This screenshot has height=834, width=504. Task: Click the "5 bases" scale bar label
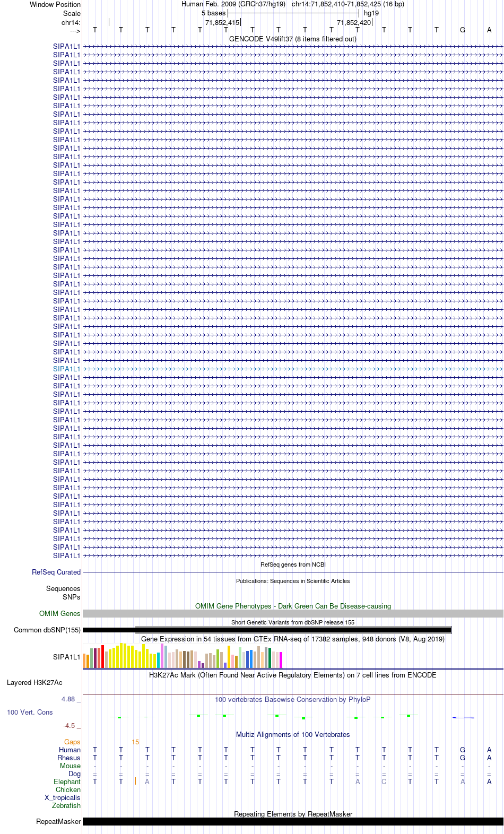click(x=213, y=13)
